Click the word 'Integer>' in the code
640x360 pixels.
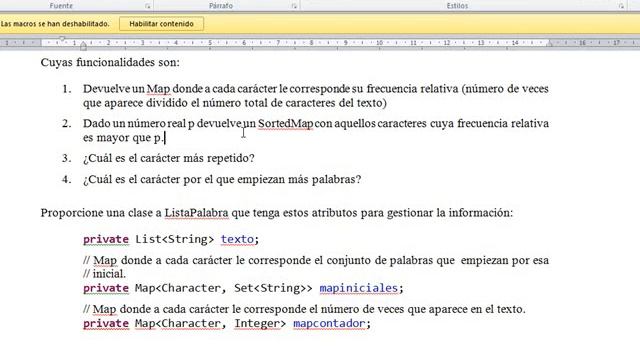click(x=260, y=324)
